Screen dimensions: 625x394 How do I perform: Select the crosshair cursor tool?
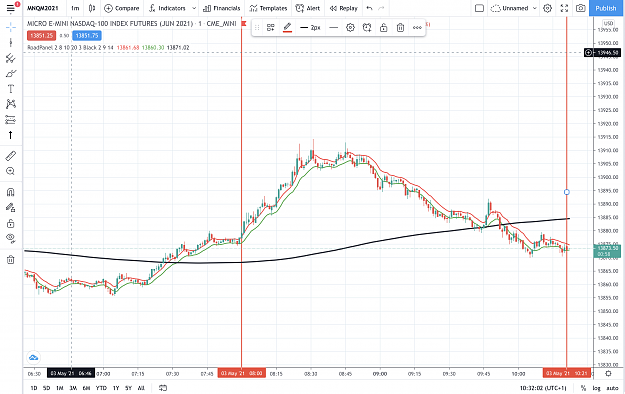click(x=11, y=27)
